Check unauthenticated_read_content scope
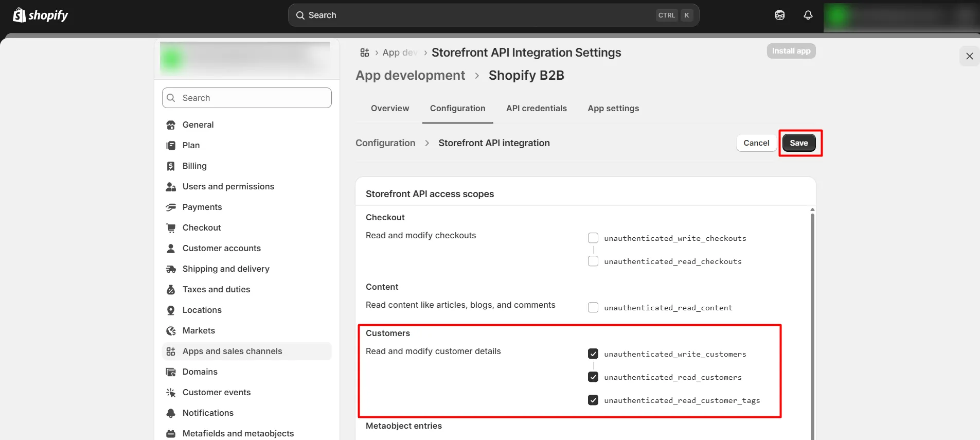Image resolution: width=980 pixels, height=440 pixels. (593, 307)
